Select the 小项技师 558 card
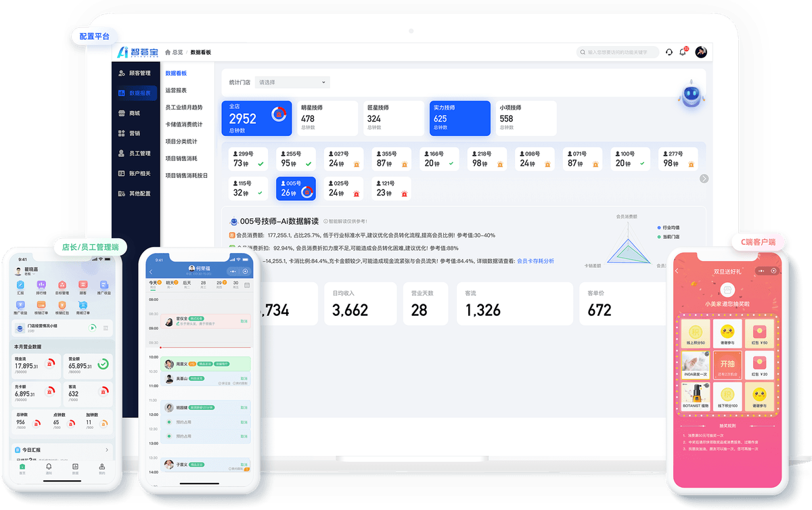Image resolution: width=812 pixels, height=510 pixels. coord(526,118)
